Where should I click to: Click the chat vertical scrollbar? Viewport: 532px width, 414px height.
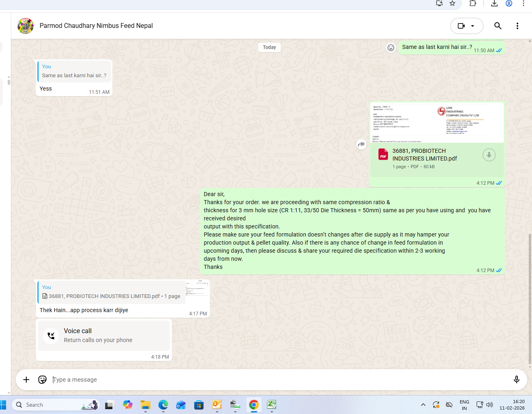pyautogui.click(x=530, y=299)
